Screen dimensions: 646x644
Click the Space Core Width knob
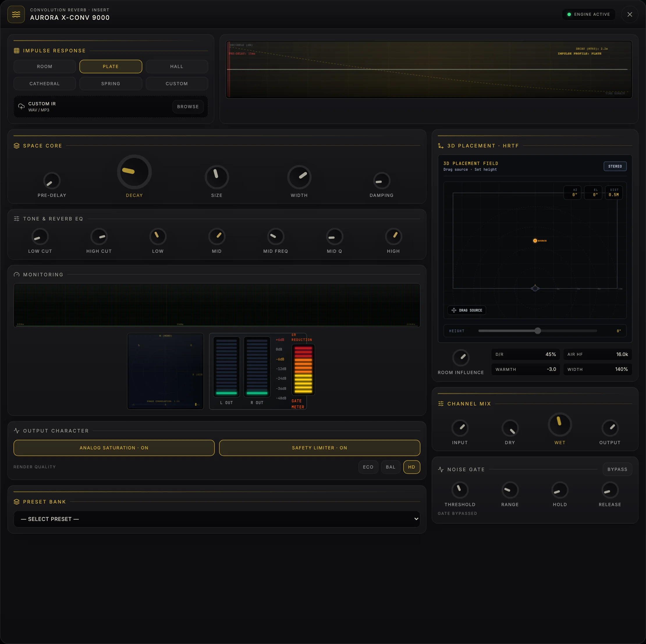[299, 177]
